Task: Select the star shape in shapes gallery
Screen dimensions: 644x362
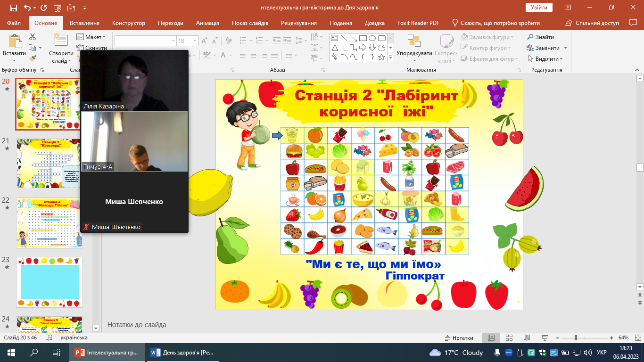Action: click(381, 58)
